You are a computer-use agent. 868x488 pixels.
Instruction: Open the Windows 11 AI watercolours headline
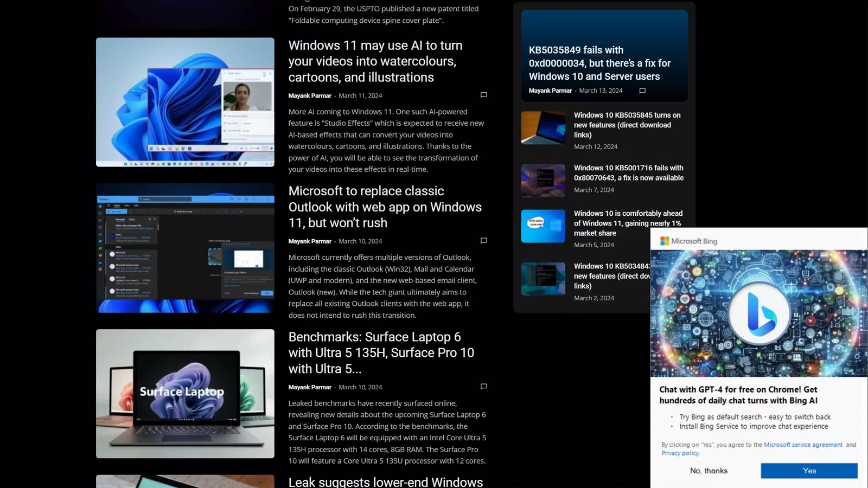click(x=375, y=61)
